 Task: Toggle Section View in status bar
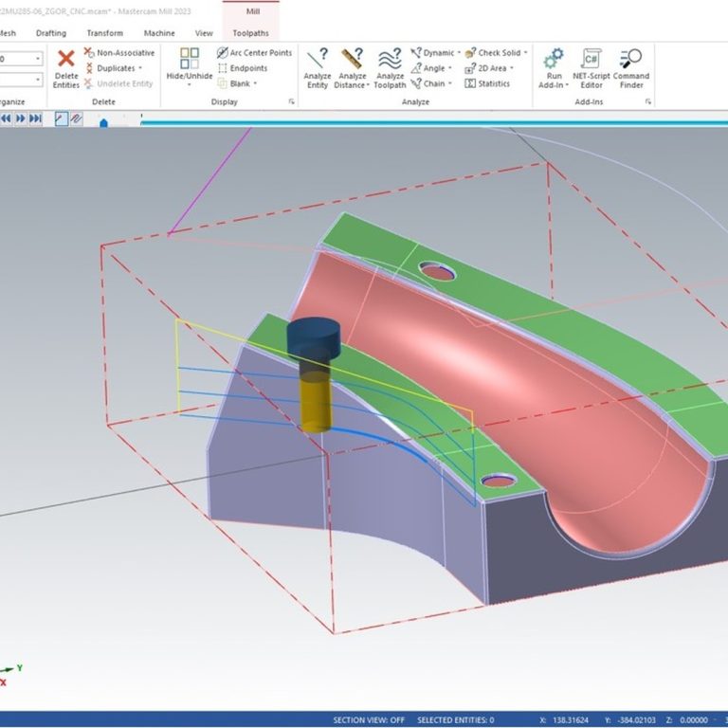click(x=369, y=719)
